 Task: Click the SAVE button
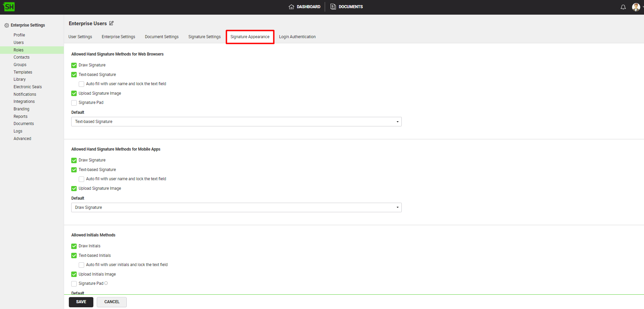tap(81, 302)
